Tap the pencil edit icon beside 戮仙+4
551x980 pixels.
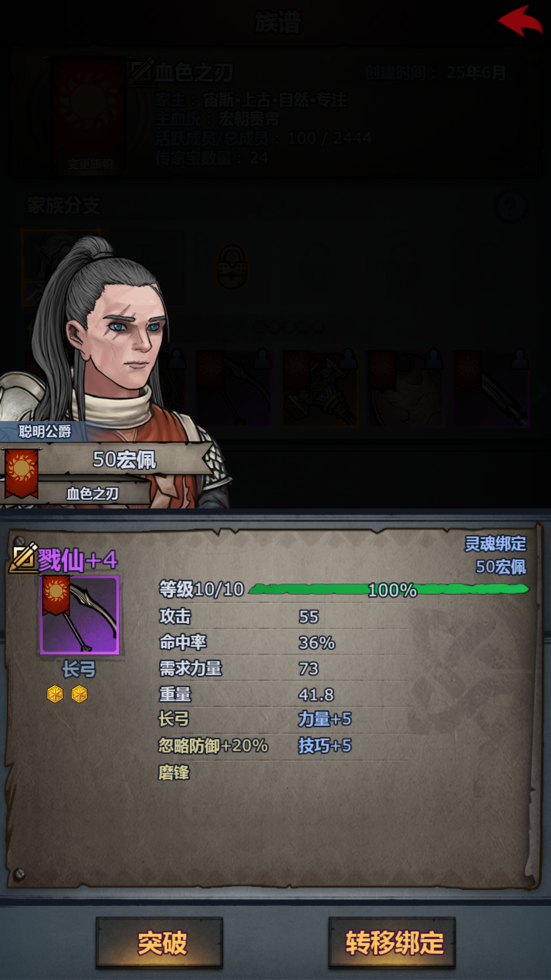pyautogui.click(x=24, y=557)
